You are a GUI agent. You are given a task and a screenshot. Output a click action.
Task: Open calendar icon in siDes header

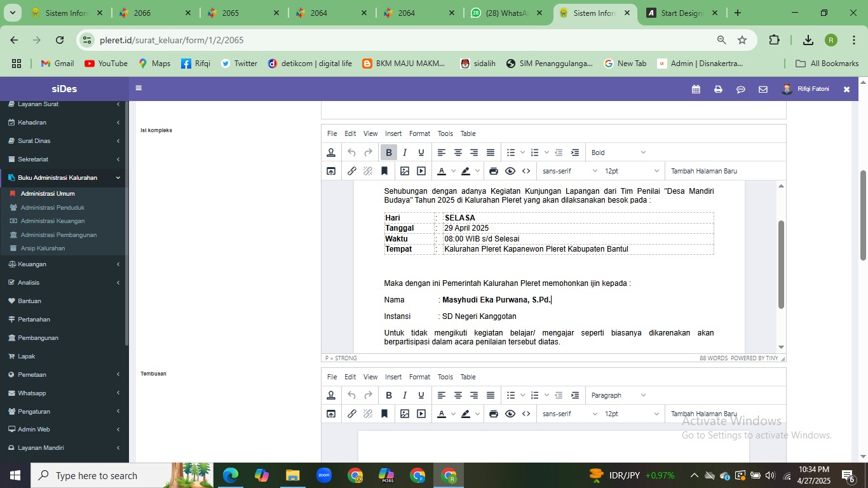[696, 90]
